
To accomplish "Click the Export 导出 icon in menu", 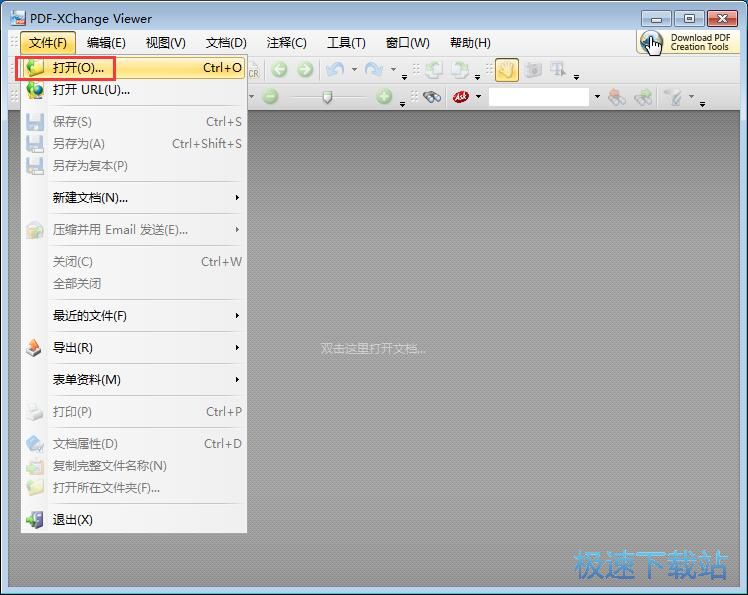I will tap(34, 347).
